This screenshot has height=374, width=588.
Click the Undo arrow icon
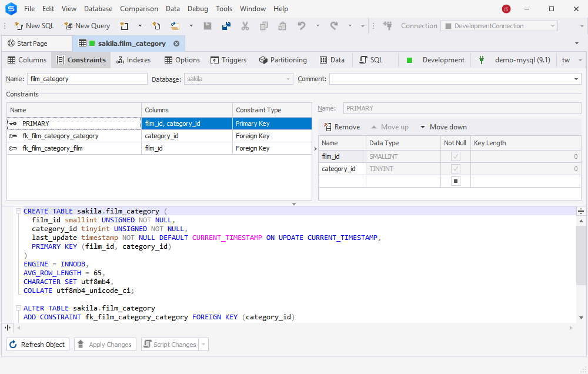click(x=302, y=26)
